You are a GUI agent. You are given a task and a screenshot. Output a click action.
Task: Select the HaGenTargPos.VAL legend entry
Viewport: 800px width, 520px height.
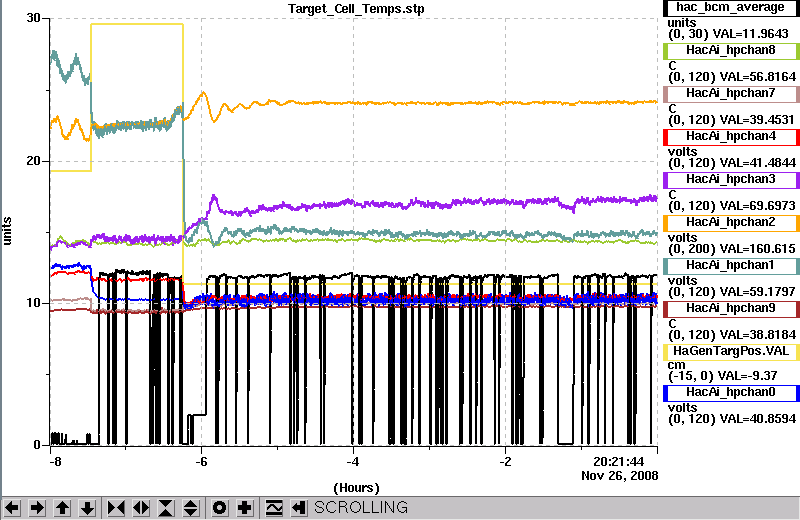point(731,352)
